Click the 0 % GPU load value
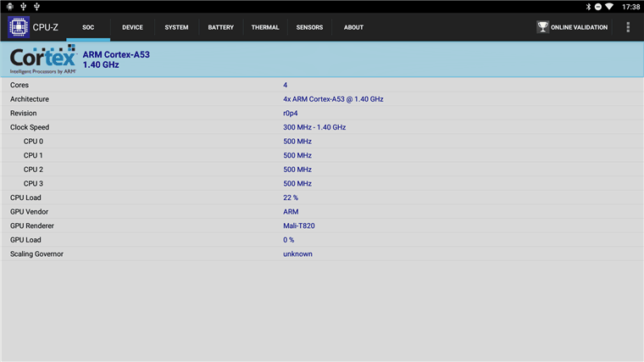Screen dimensions: 644x362 pyautogui.click(x=288, y=240)
